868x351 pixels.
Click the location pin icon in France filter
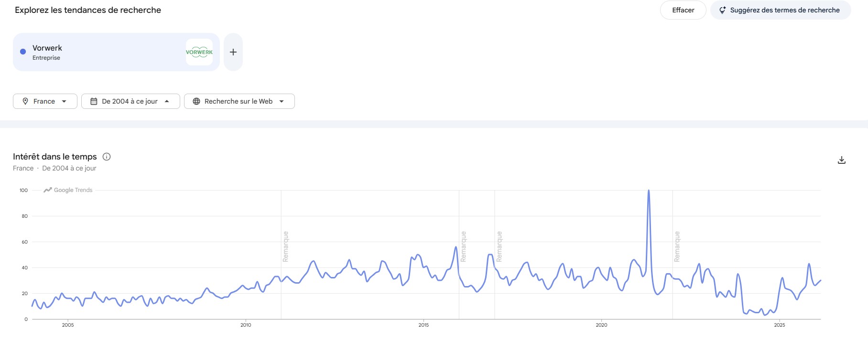pyautogui.click(x=25, y=101)
